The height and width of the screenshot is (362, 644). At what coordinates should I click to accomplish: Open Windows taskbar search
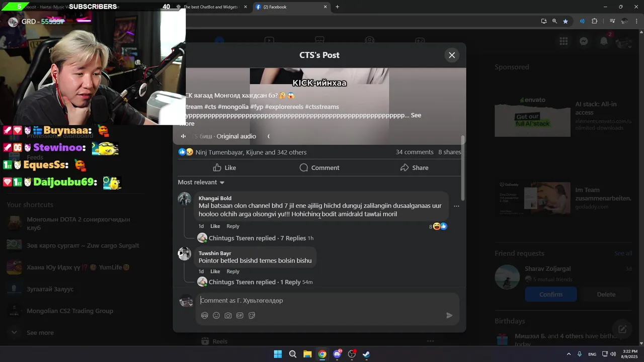(292, 354)
